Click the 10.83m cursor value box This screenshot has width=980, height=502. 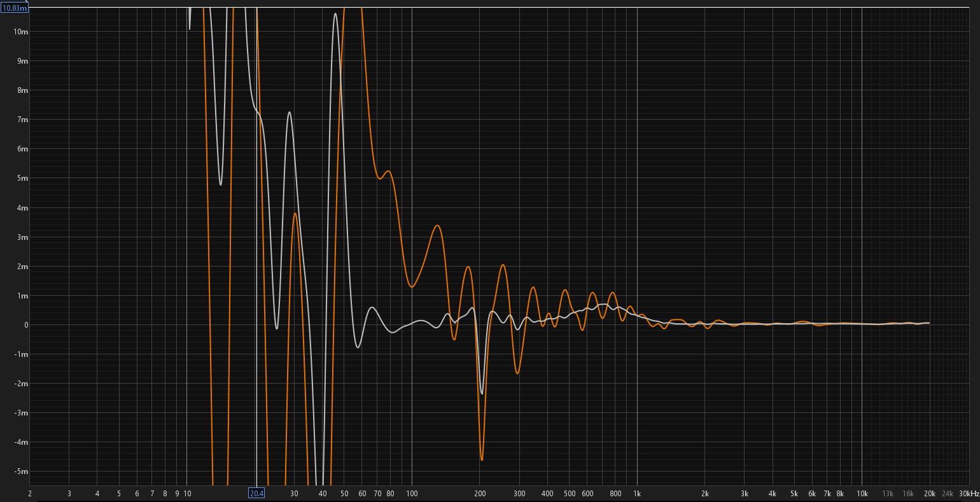click(15, 8)
